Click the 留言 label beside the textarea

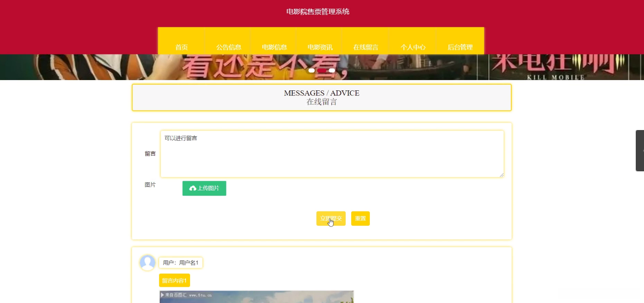coord(150,154)
